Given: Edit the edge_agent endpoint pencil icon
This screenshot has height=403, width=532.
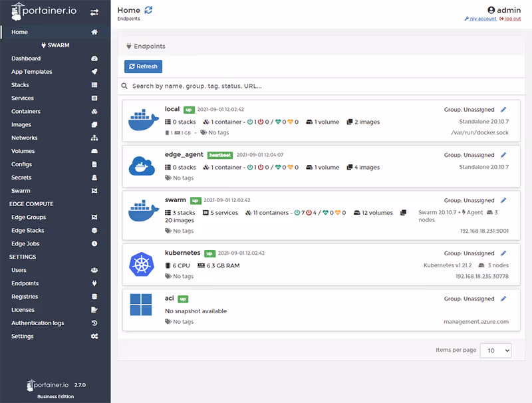Looking at the screenshot, I should click(503, 155).
